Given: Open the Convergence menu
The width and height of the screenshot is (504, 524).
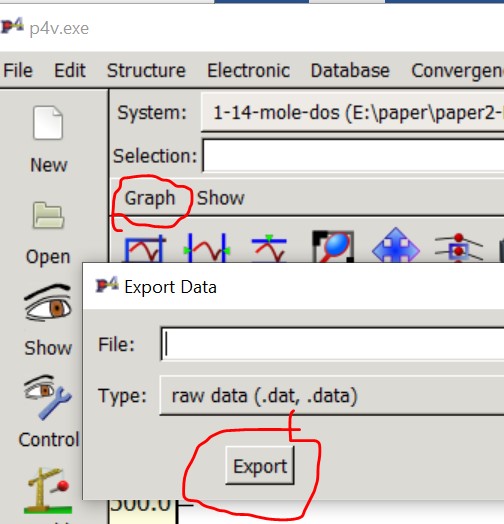Looking at the screenshot, I should pos(457,71).
